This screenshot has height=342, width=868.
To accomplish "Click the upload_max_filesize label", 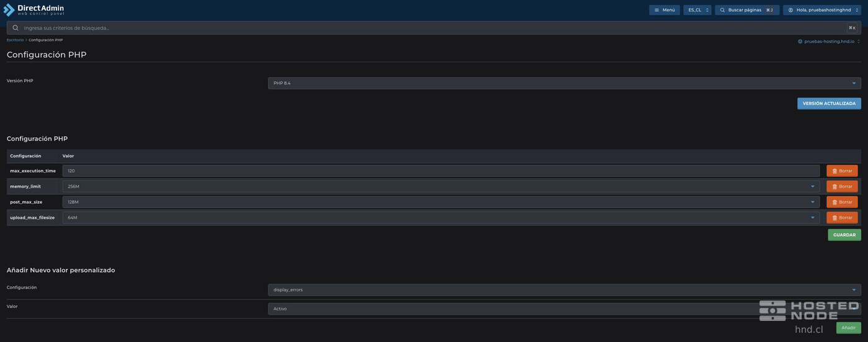I will coord(32,217).
